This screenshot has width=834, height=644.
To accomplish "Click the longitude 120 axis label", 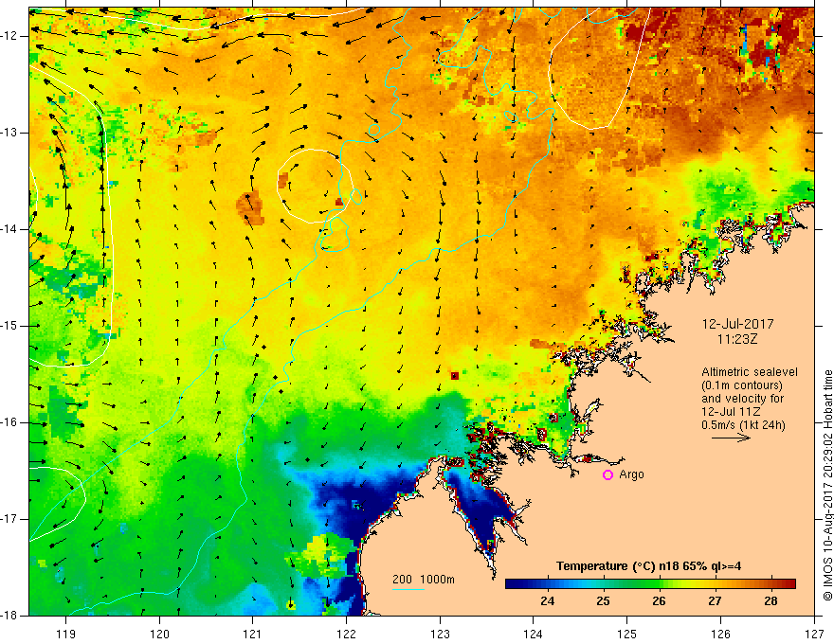I will click(159, 634).
